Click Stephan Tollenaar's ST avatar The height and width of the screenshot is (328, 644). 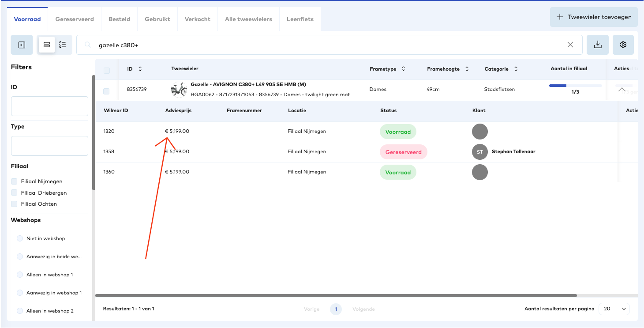pos(480,152)
